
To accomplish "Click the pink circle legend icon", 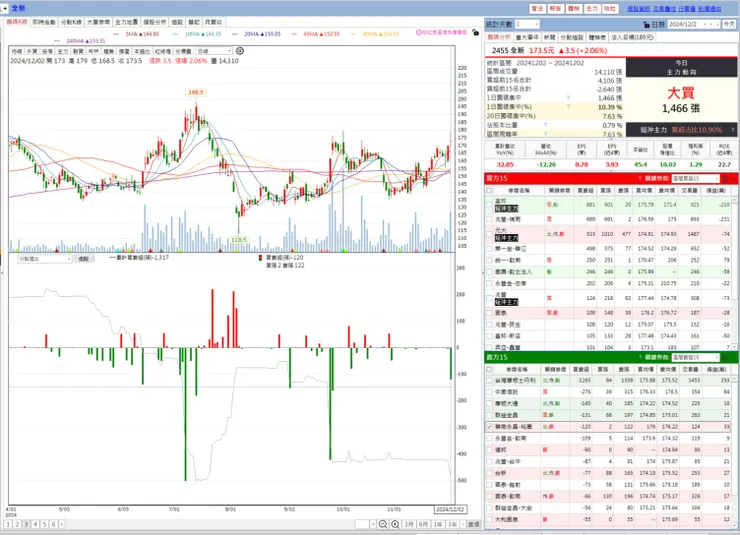I will [418, 33].
